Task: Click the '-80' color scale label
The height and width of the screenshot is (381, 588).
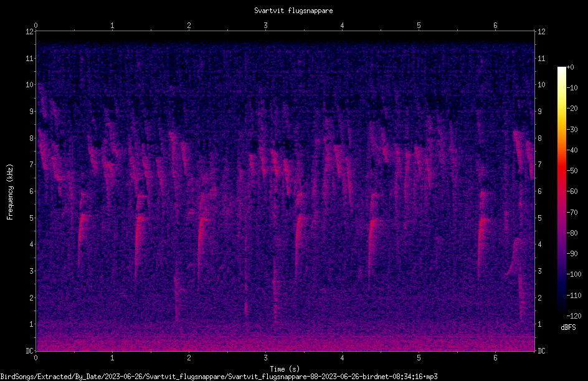Action: [572, 233]
